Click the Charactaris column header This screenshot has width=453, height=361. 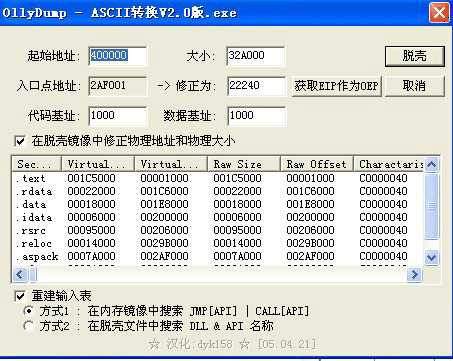click(x=389, y=164)
